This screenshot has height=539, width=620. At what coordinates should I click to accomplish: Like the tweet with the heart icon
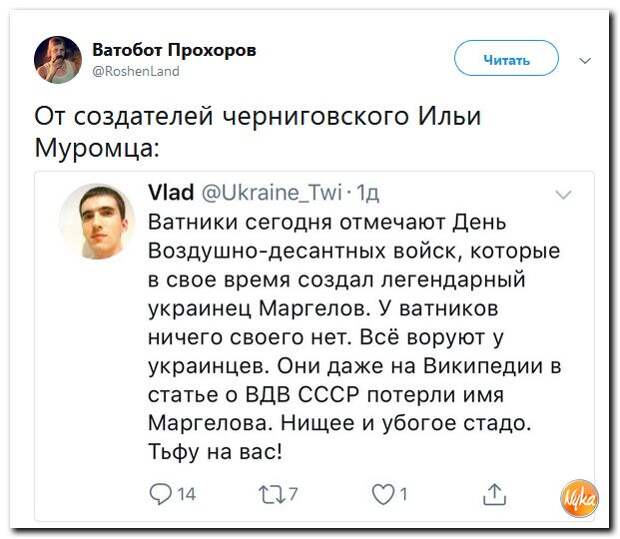click(383, 495)
